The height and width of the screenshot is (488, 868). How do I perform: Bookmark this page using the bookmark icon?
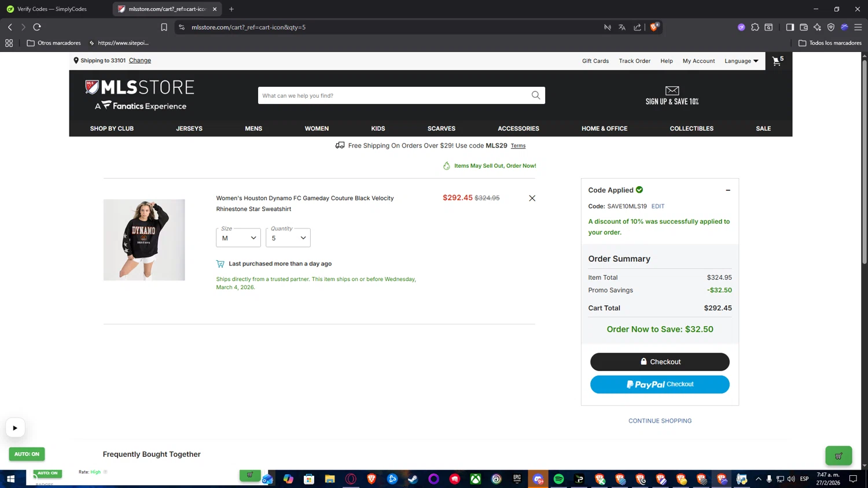point(164,27)
